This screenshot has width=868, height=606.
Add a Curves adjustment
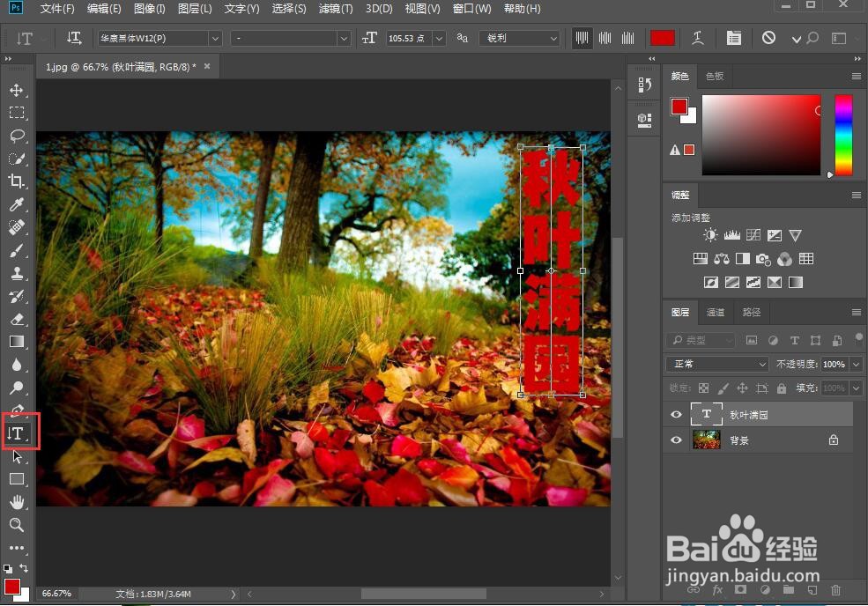point(753,235)
